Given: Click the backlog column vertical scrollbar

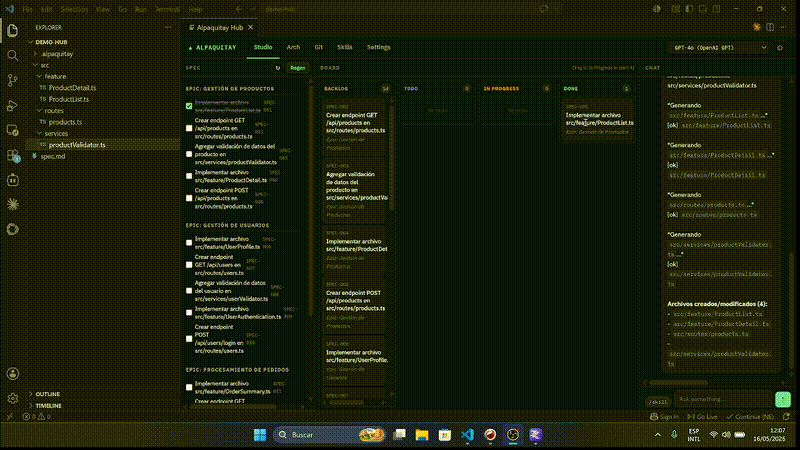Looking at the screenshot, I should tap(392, 158).
